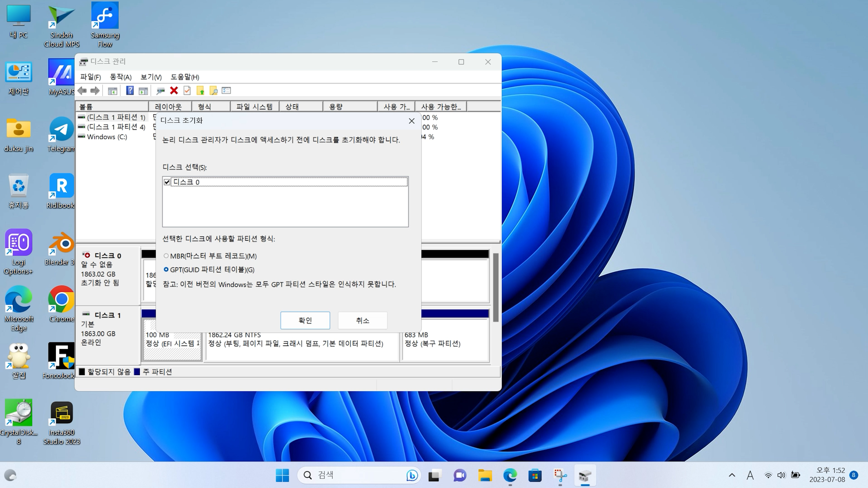Click the red X delete toolbar icon
Image resolution: width=868 pixels, height=488 pixels.
pos(174,91)
